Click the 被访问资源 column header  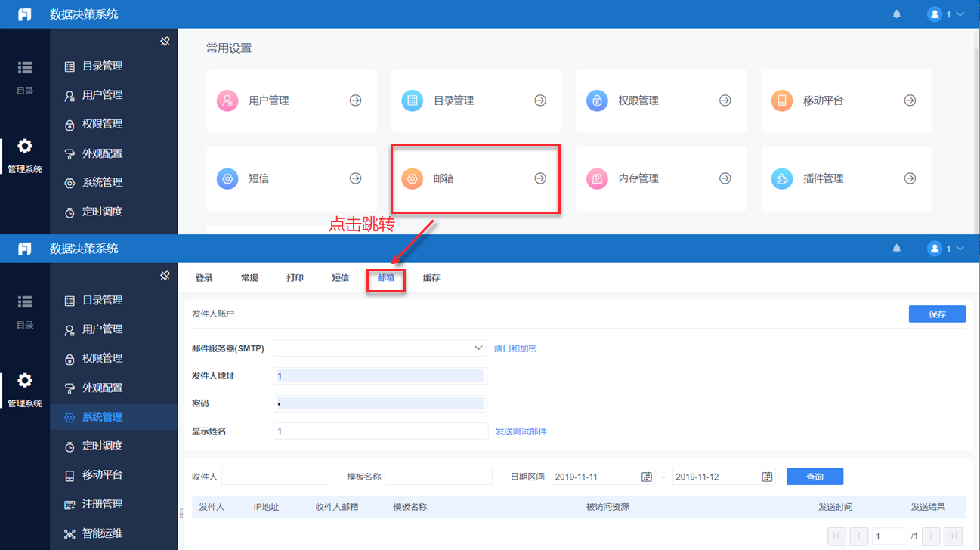click(x=607, y=507)
